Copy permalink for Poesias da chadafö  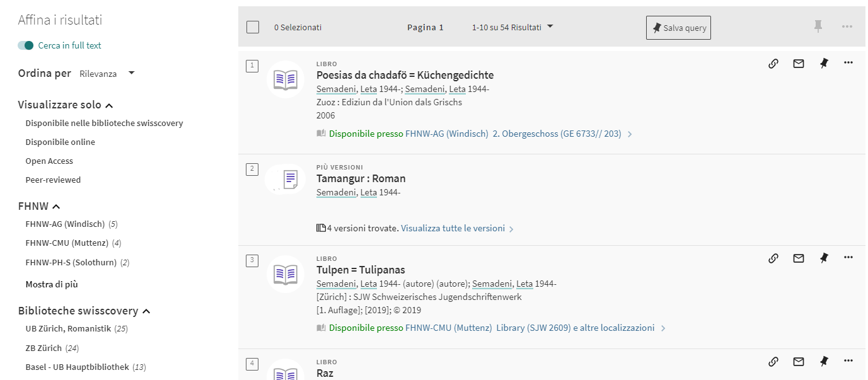pyautogui.click(x=773, y=63)
